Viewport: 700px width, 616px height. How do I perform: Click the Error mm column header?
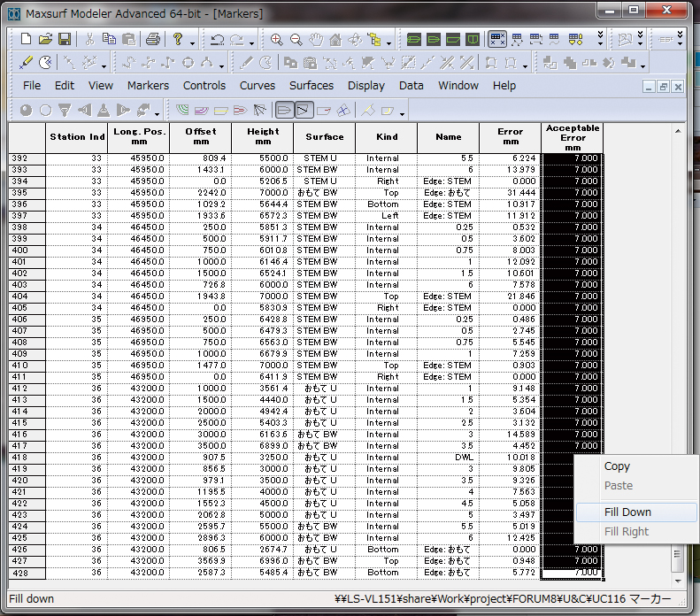click(x=511, y=137)
